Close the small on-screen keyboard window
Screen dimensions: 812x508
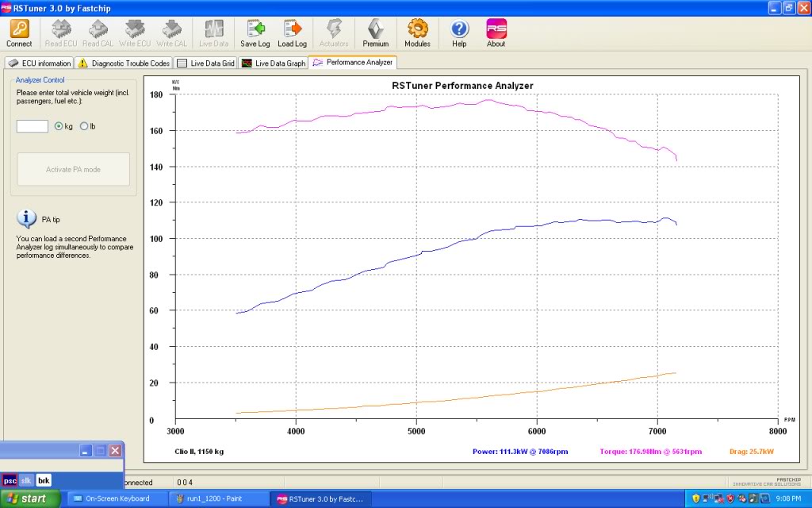(x=115, y=450)
